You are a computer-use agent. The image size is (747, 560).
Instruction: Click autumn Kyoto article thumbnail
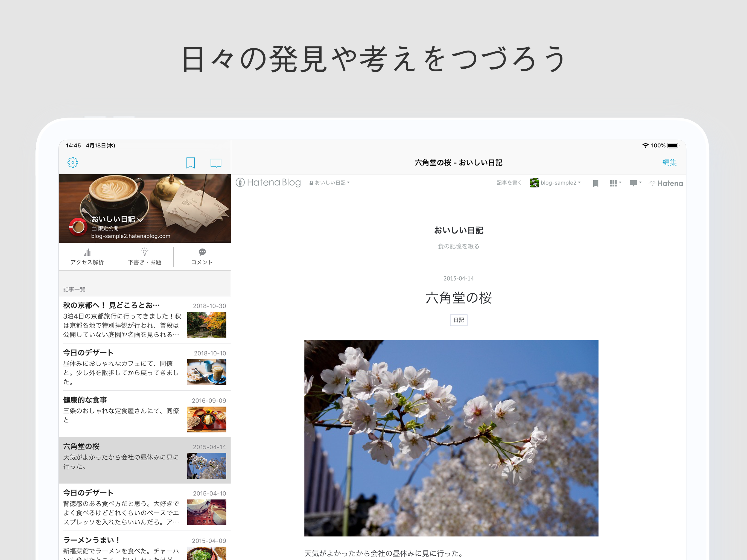(x=207, y=325)
